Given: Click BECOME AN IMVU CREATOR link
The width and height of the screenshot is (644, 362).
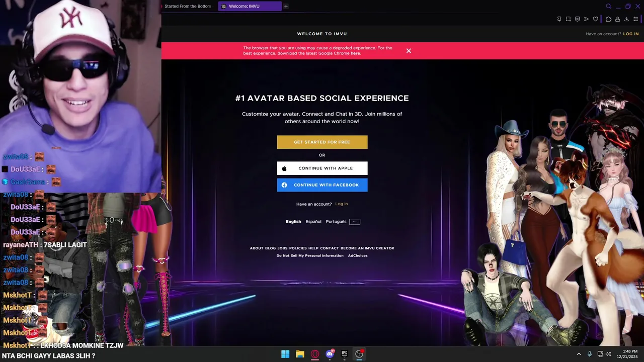Looking at the screenshot, I should [367, 248].
